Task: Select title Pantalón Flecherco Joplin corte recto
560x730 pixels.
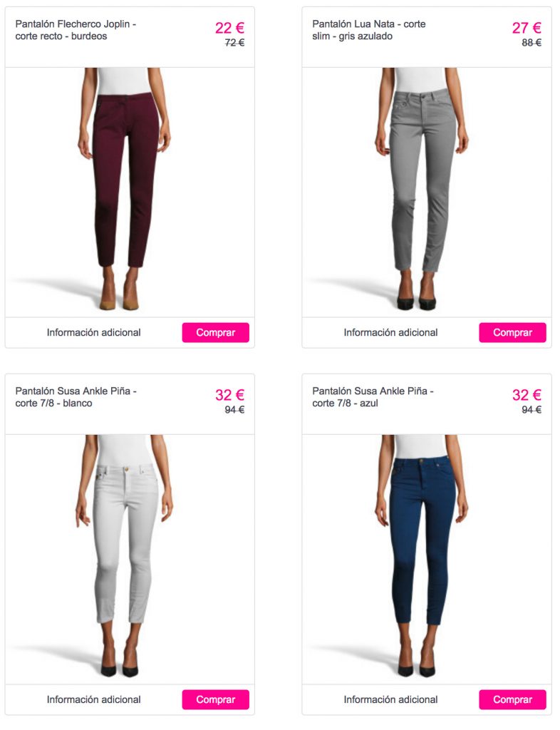Action: tap(76, 30)
